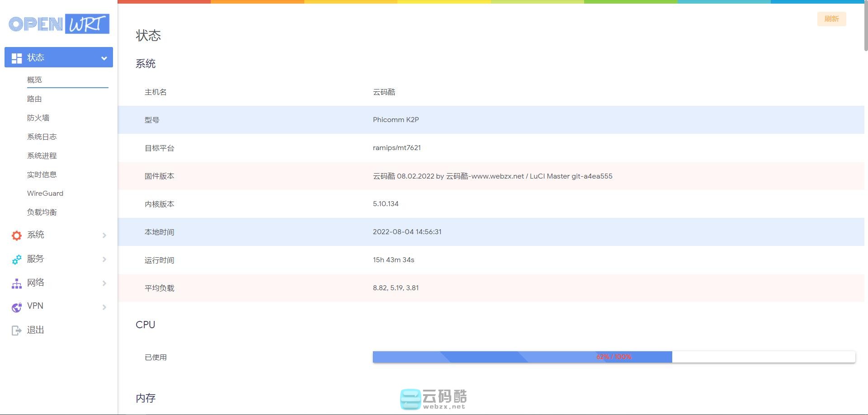Collapse the 状态 menu chevron
Screen dimensions: 868x415
tap(104, 58)
